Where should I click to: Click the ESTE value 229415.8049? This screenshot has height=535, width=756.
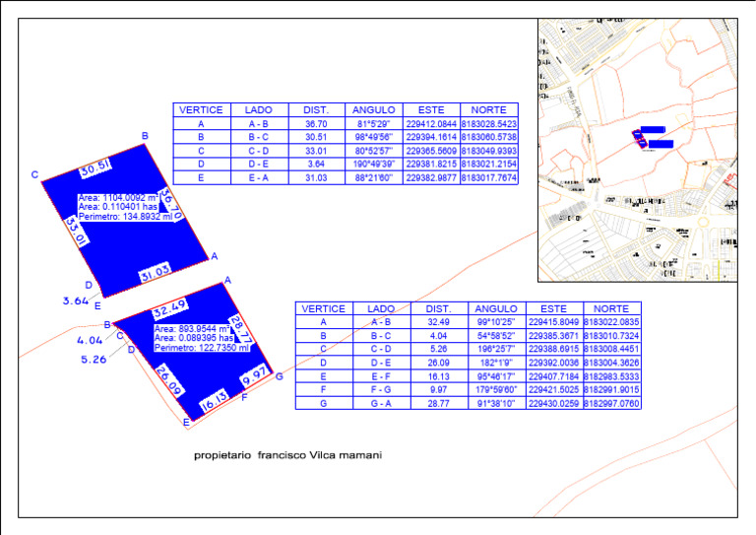coord(553,322)
